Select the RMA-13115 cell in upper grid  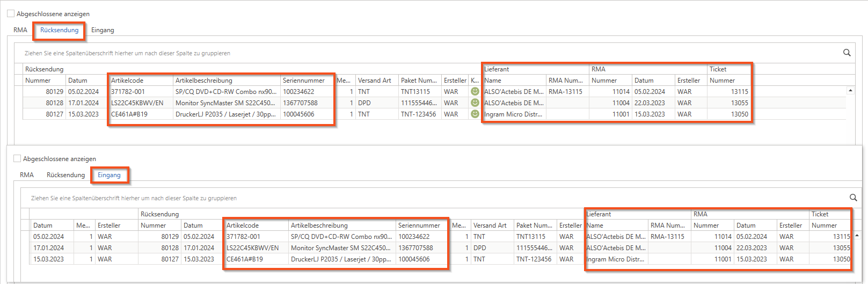pos(565,92)
